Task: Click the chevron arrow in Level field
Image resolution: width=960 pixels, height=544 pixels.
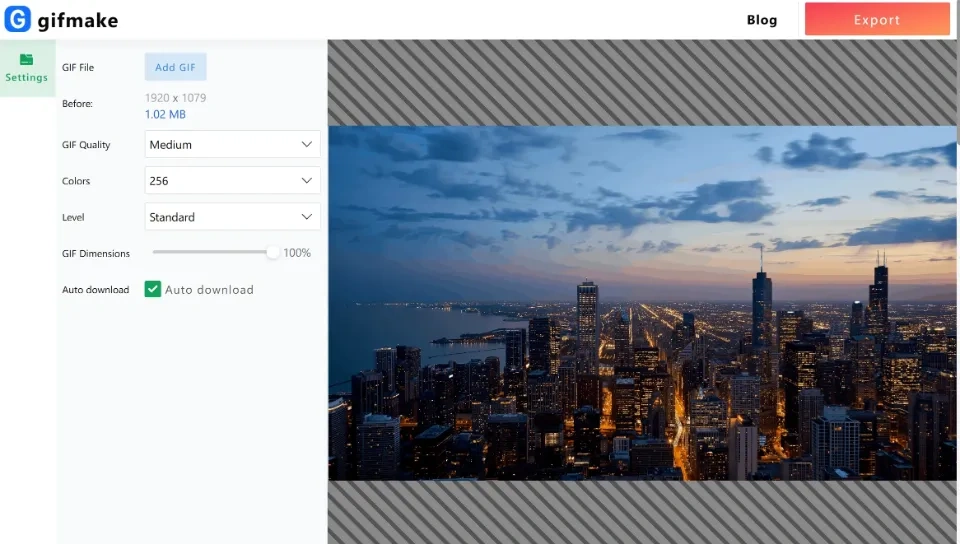Action: point(307,217)
